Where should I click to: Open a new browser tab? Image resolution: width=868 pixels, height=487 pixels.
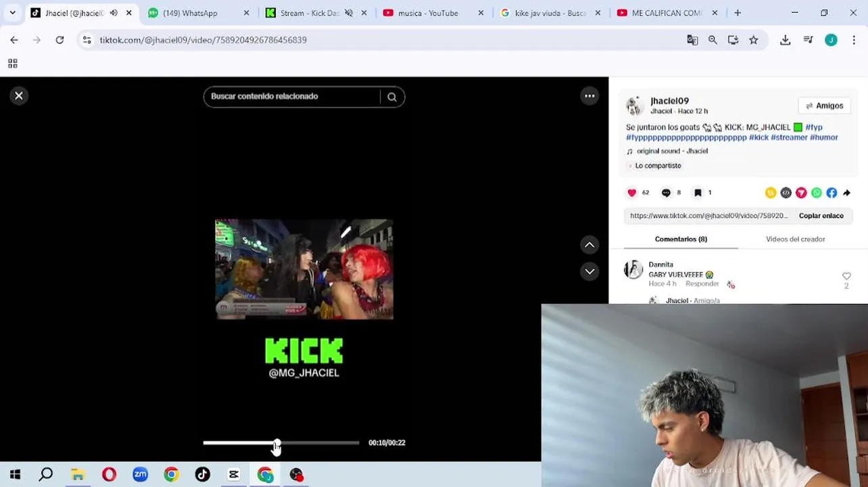pyautogui.click(x=738, y=13)
